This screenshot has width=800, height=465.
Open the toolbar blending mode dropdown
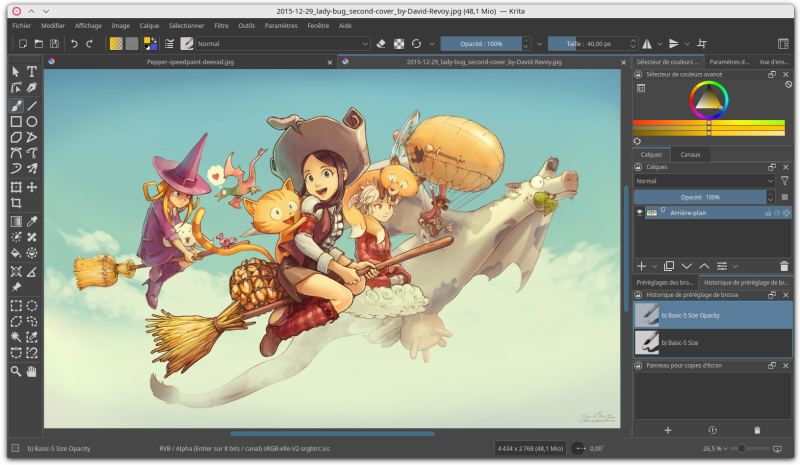coord(283,44)
